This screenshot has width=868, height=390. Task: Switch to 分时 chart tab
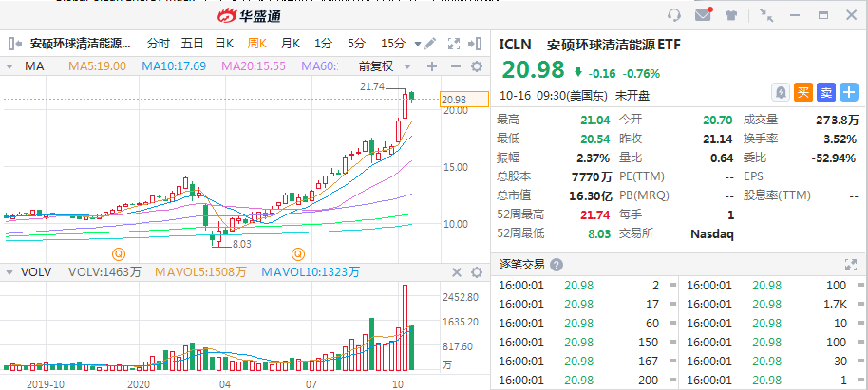click(159, 43)
